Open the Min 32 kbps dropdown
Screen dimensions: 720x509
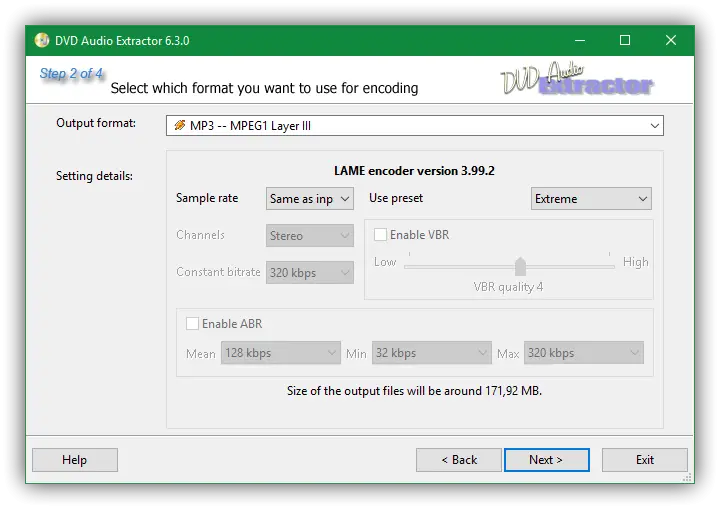pos(432,353)
